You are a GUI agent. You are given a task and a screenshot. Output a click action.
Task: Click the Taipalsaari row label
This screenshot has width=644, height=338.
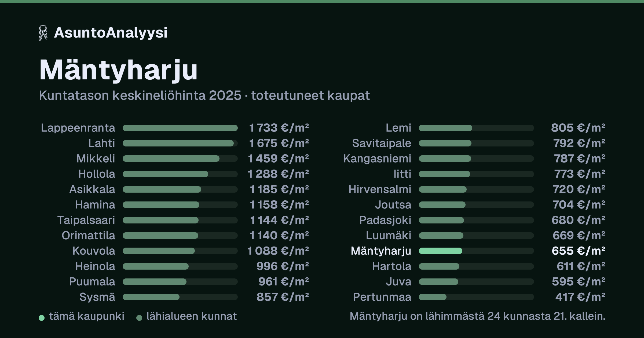pyautogui.click(x=86, y=220)
